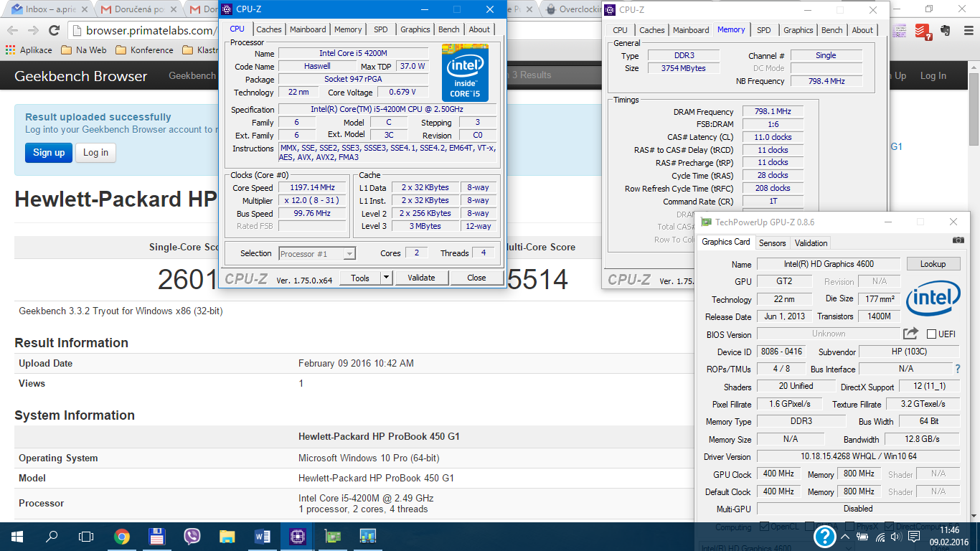Open the Konference bookmark folder
Screen dimensions: 980x551
pyautogui.click(x=144, y=50)
